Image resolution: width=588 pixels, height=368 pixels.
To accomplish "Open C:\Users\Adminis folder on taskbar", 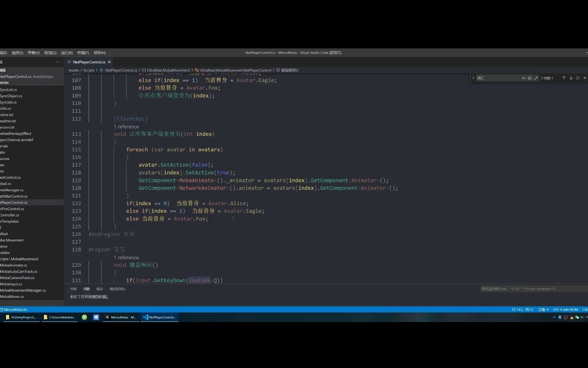I will [60, 317].
